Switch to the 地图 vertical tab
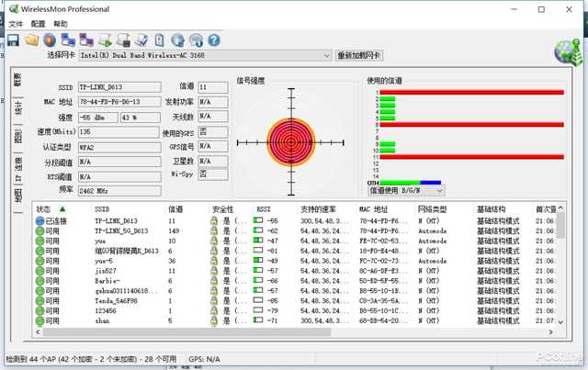Screen dimensions: 588x370 18,196
